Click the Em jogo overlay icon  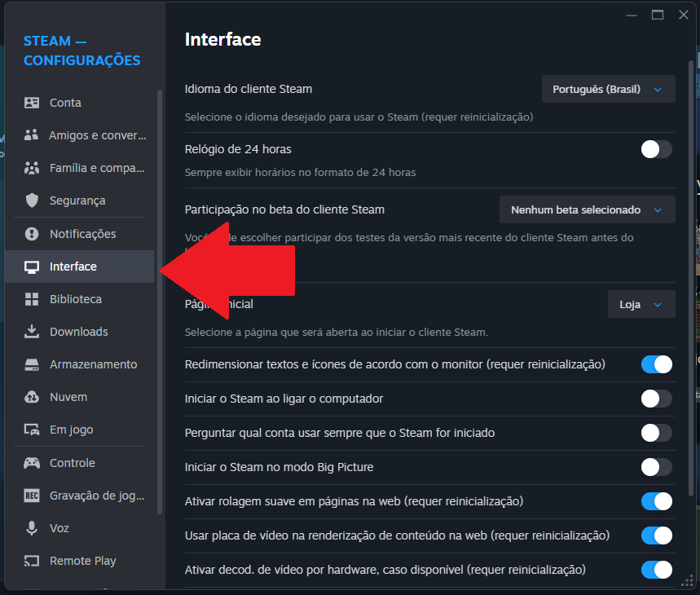pyautogui.click(x=32, y=430)
